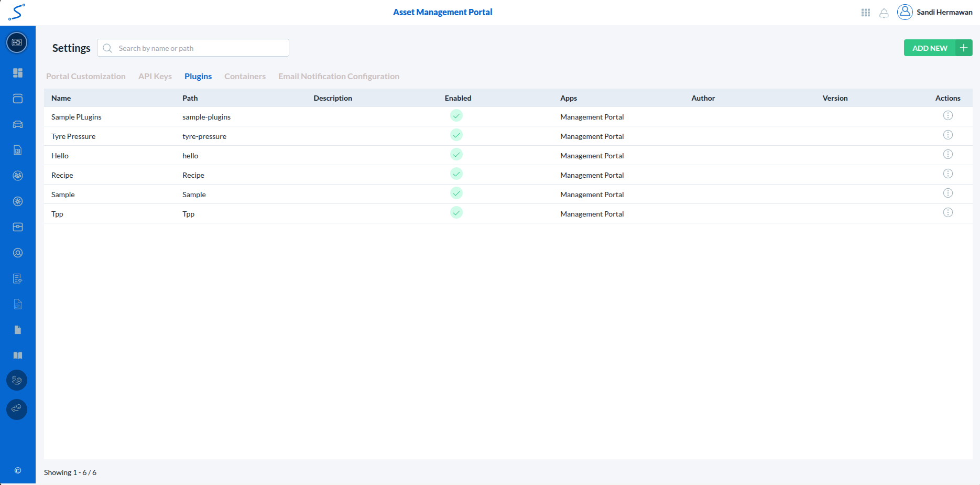Open actions menu for Sample PLugins row

[x=948, y=116]
